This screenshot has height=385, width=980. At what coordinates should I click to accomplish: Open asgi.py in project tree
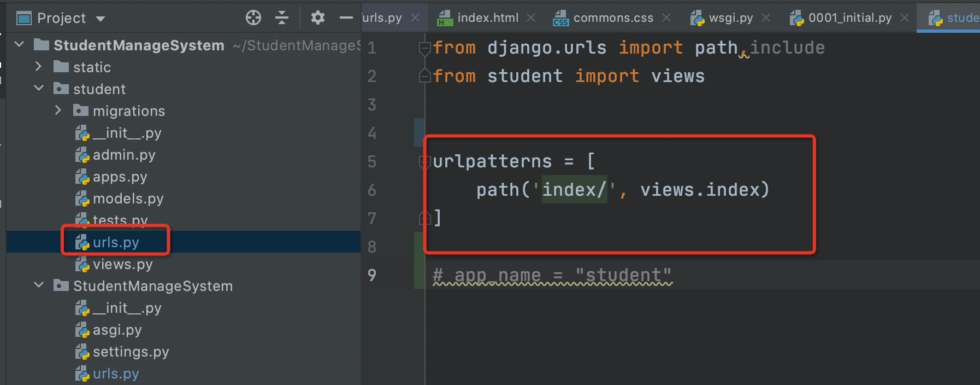117,330
